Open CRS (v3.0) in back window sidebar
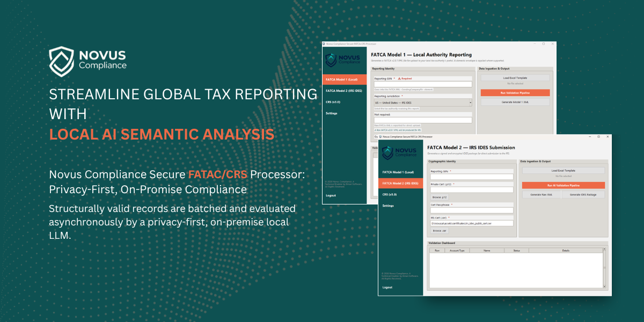The width and height of the screenshot is (644, 322). coord(345,102)
